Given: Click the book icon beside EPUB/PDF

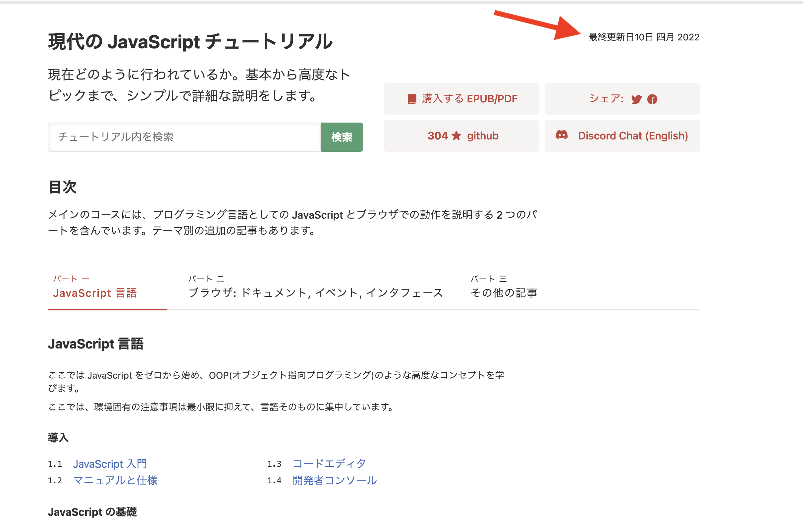Looking at the screenshot, I should click(x=412, y=99).
